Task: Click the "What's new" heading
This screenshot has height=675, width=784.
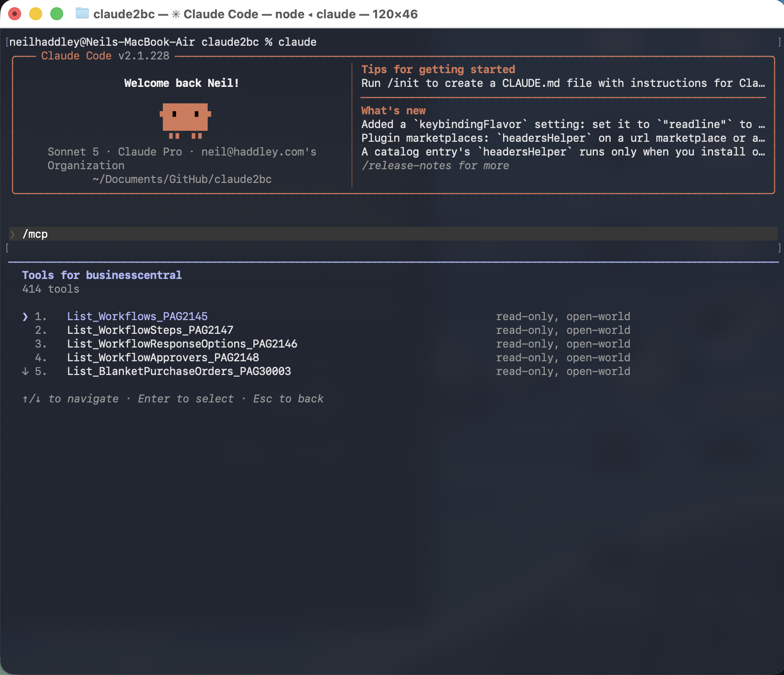Action: tap(393, 111)
